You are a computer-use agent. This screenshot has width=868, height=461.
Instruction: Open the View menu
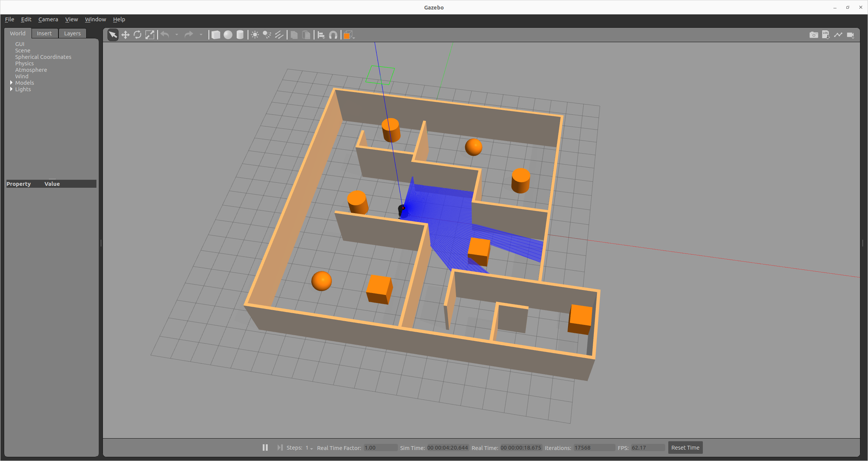tap(71, 19)
